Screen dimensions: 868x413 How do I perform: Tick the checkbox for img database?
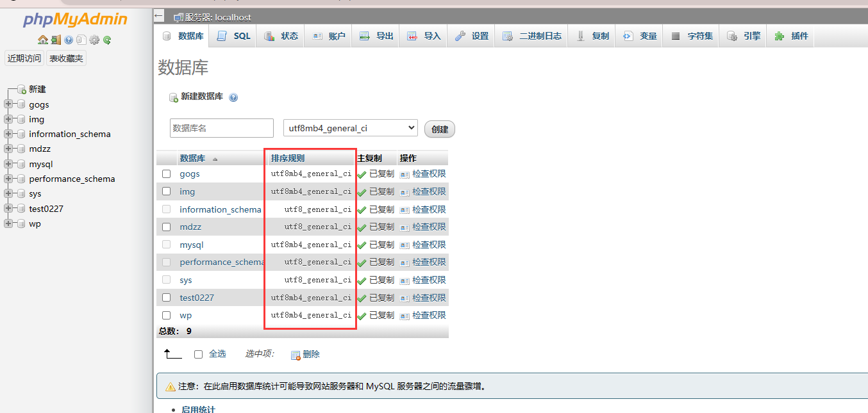point(167,191)
